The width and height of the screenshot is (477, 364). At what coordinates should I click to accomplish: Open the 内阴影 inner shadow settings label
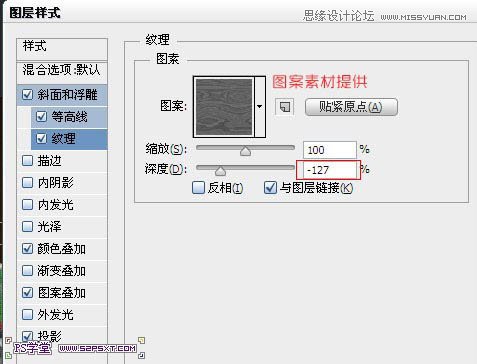click(55, 183)
